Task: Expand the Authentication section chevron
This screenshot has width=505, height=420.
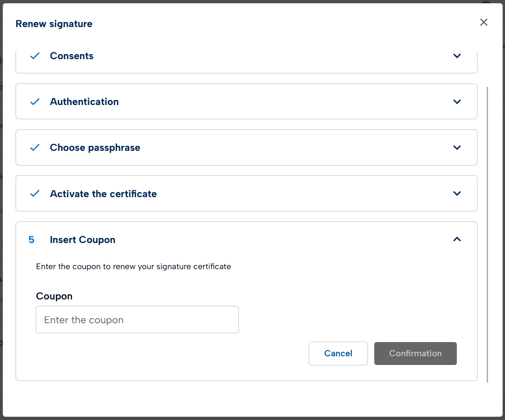Action: tap(457, 102)
